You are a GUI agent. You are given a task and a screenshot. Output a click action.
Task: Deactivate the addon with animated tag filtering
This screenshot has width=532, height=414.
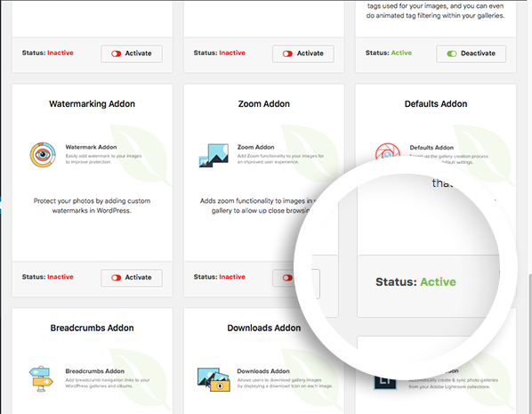pyautogui.click(x=471, y=53)
